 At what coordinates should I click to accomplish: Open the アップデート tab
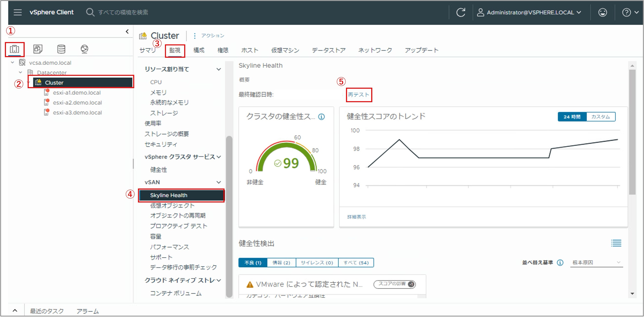[x=422, y=50]
